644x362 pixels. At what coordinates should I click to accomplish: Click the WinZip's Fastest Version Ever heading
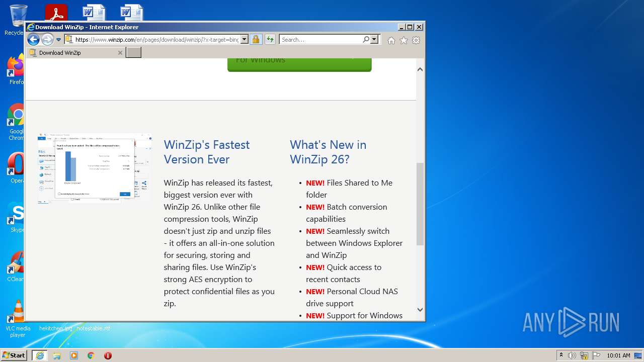207,152
